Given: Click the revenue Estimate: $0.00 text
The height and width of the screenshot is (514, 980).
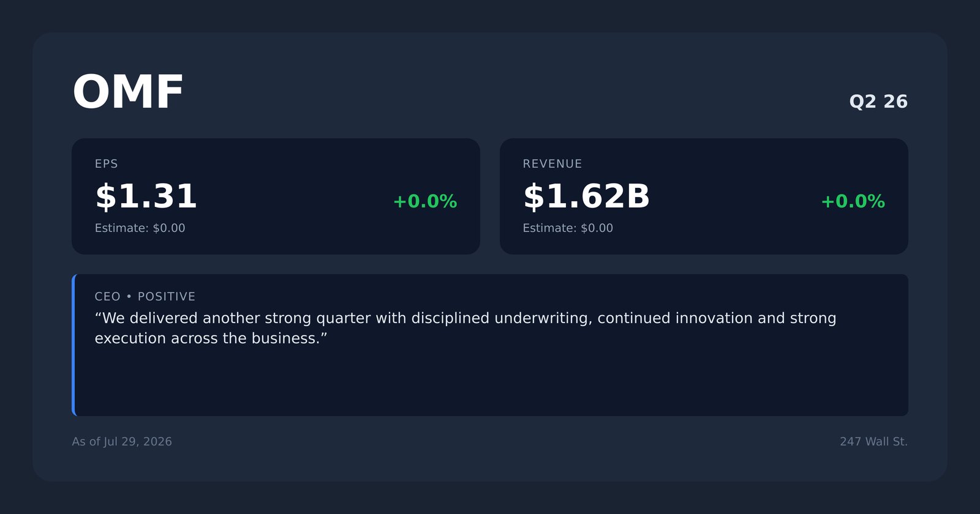Looking at the screenshot, I should pyautogui.click(x=568, y=228).
